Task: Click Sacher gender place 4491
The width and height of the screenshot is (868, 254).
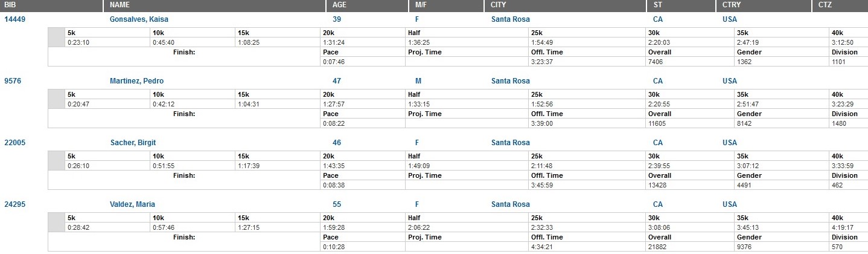Action: (744, 185)
